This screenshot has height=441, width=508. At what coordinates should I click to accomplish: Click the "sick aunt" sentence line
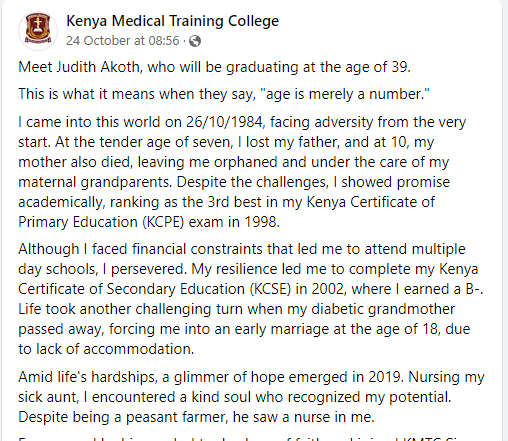(x=234, y=397)
